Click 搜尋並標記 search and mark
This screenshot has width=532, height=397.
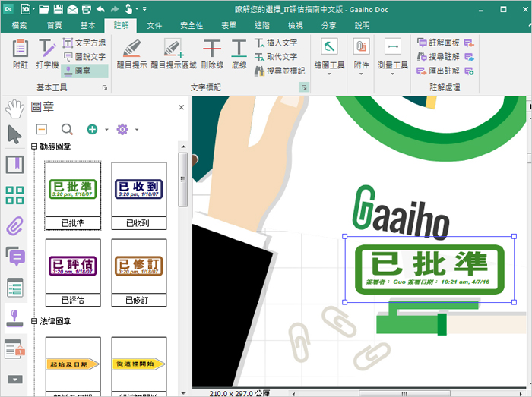(x=280, y=71)
